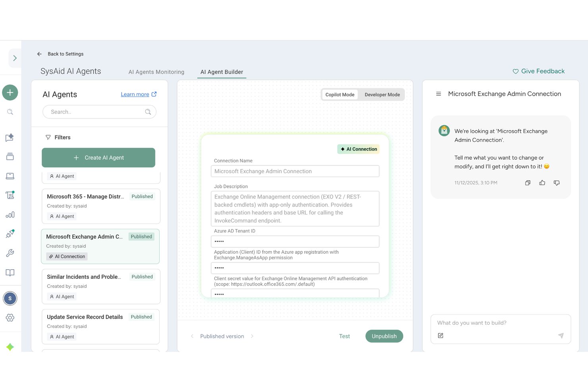Open the service desk queue icon in sidebar

10,156
